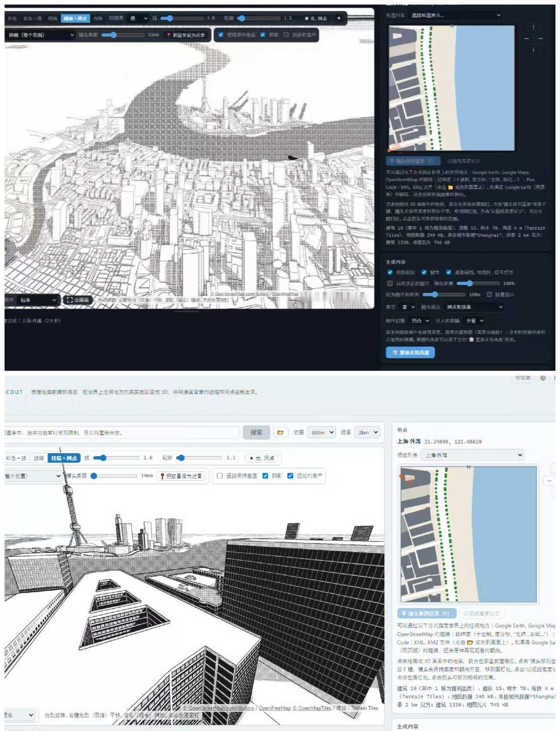Toggle 阴影 checkbox in the light window

265,476
